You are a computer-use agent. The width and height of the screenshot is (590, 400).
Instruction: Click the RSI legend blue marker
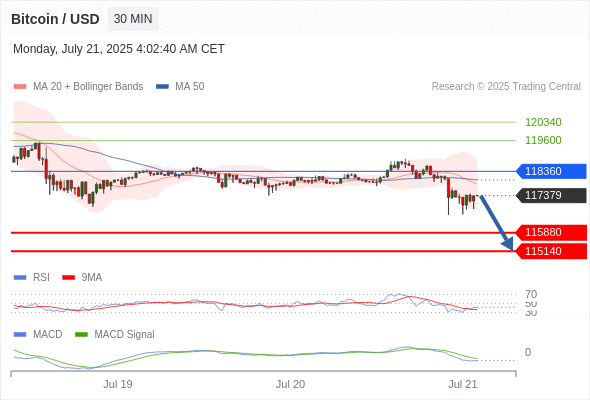click(x=20, y=278)
